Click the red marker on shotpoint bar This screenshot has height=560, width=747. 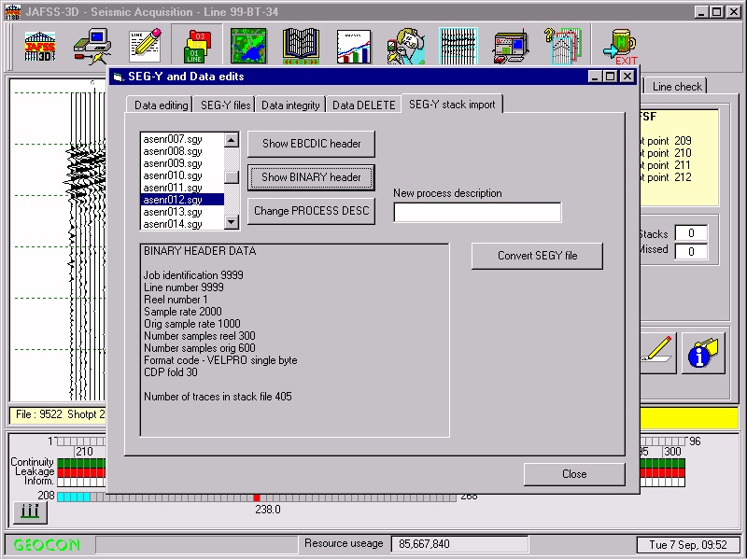point(257,497)
